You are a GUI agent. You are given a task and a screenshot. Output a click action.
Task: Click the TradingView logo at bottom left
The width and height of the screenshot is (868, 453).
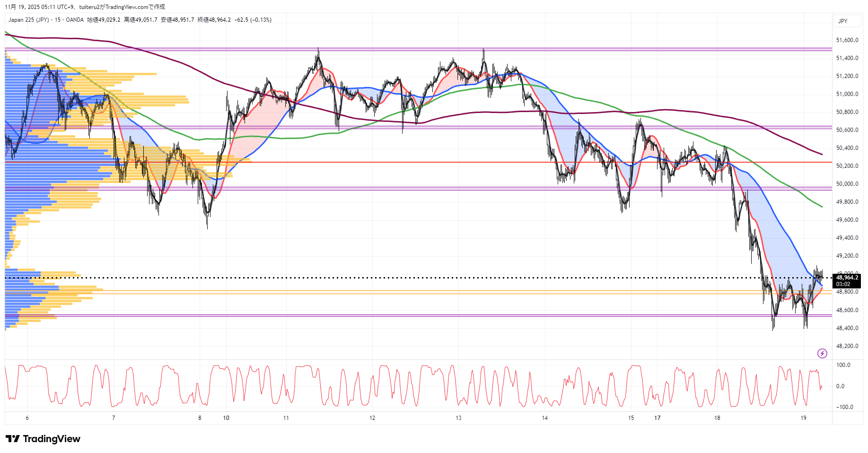[x=43, y=439]
